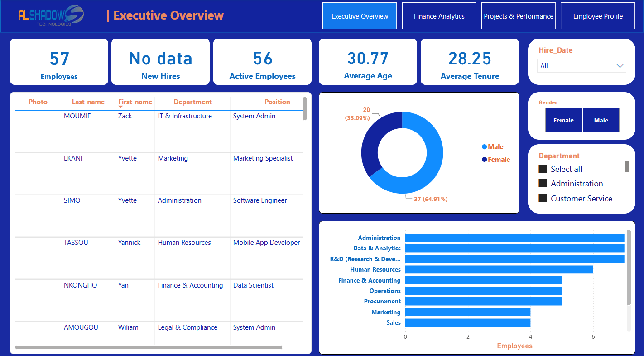Click the 30.77 Average Age card
This screenshot has height=356, width=644.
(x=368, y=62)
